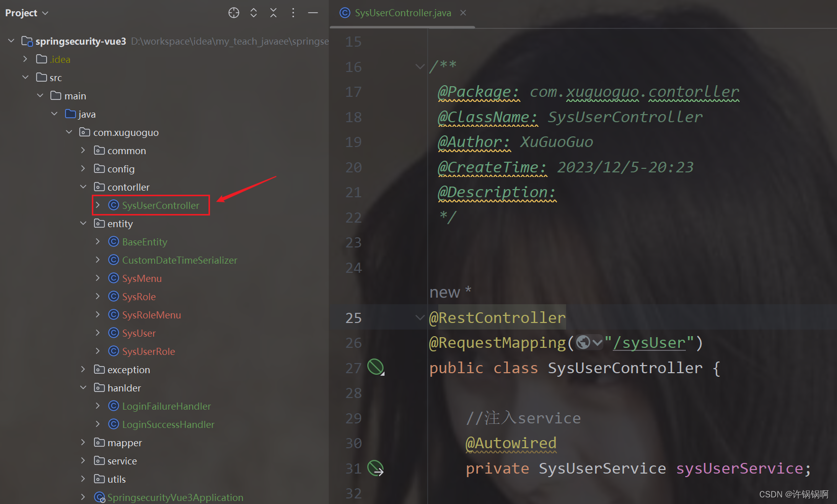
Task: Expand the config package
Action: click(x=83, y=168)
